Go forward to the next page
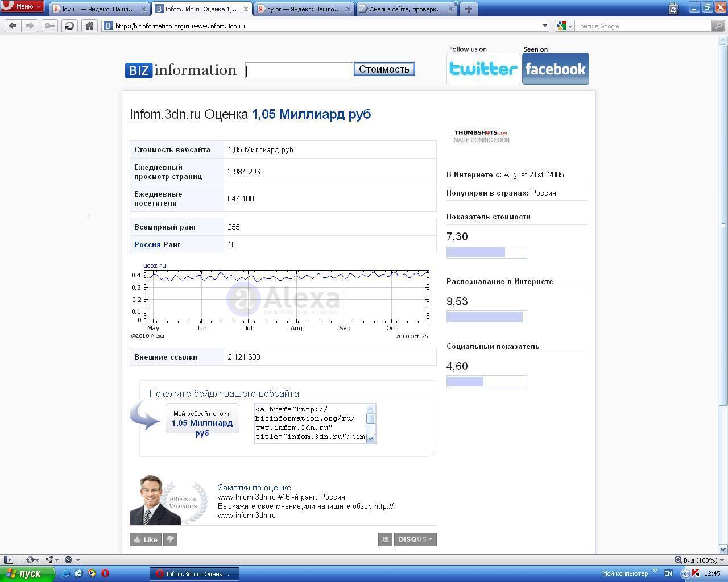The width and height of the screenshot is (728, 582). pos(30,26)
